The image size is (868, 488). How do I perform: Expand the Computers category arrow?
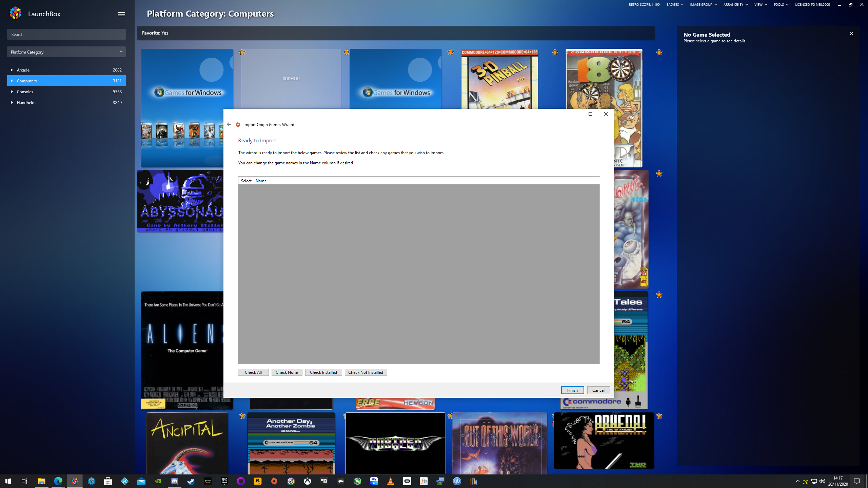click(12, 81)
